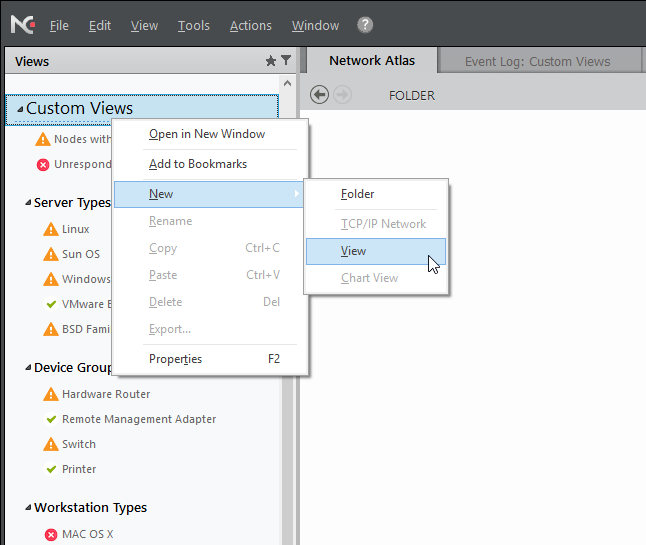Click the warning icon beside Hardware Router
This screenshot has height=545, width=646.
coord(52,394)
